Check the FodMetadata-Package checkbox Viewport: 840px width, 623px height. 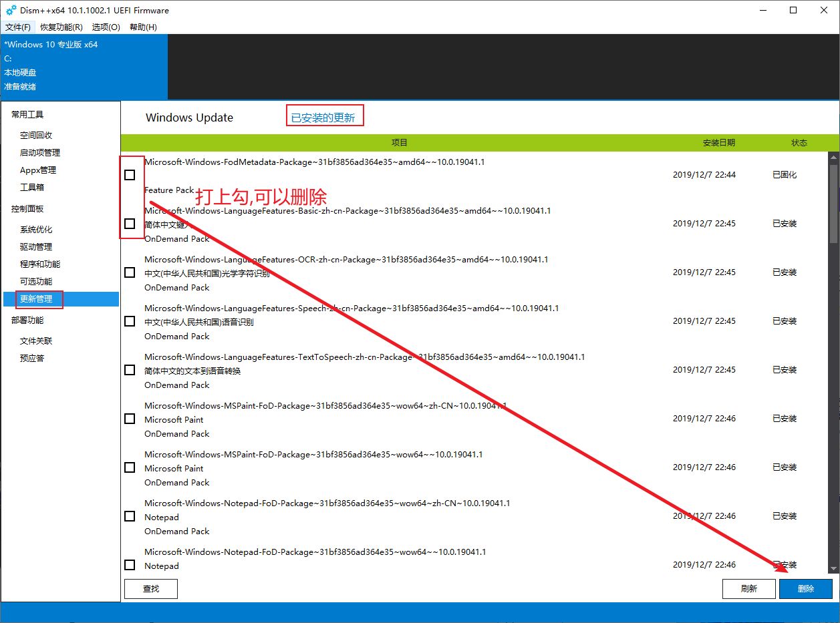130,175
